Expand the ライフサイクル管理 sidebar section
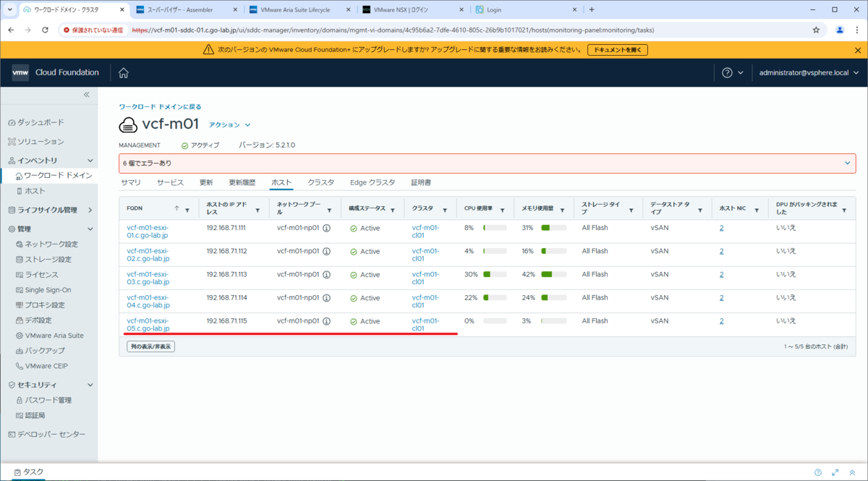The image size is (868, 481). point(90,210)
